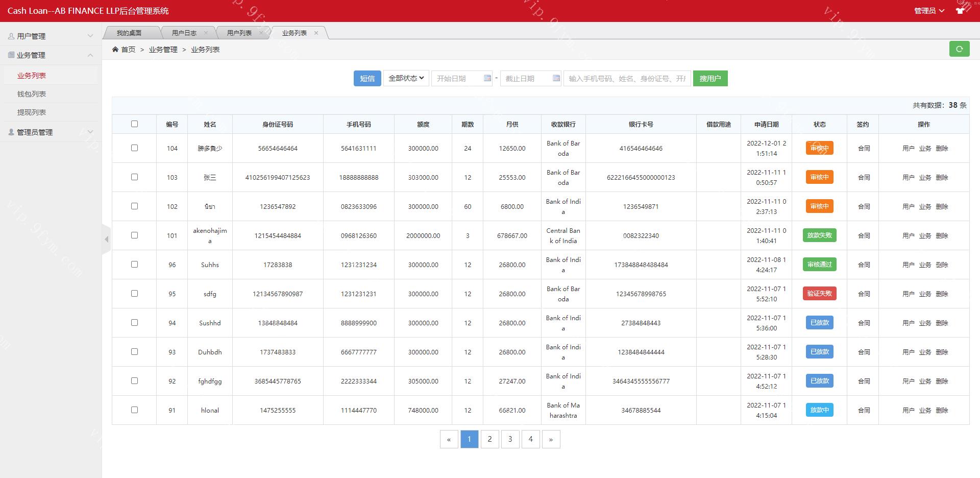Check the checkbox for row 104
Image resolution: width=980 pixels, height=478 pixels.
(134, 148)
